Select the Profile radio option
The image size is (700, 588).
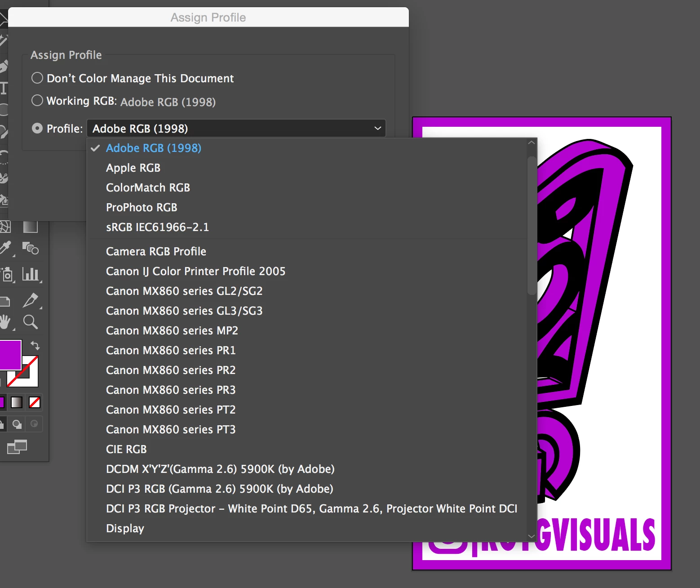[x=37, y=129]
